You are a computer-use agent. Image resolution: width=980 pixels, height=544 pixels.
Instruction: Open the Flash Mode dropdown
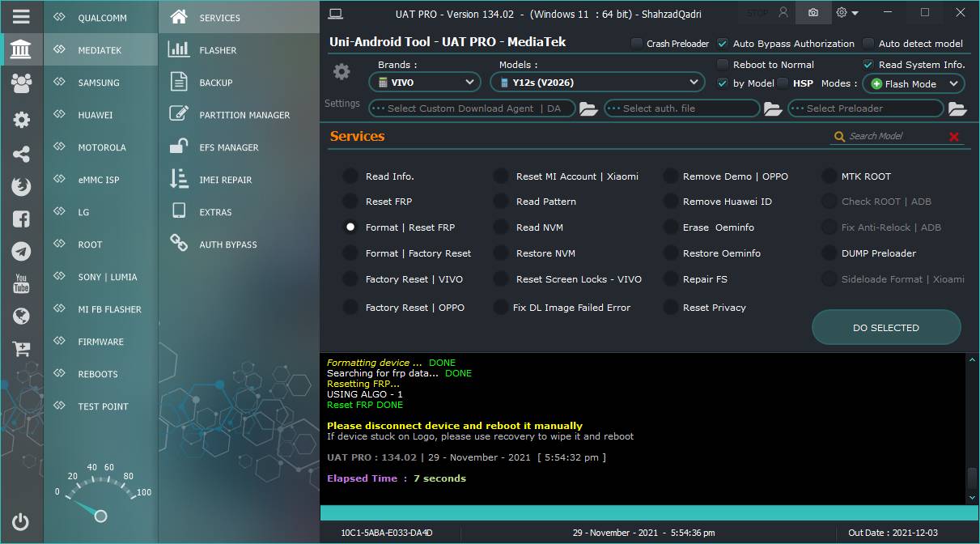914,83
